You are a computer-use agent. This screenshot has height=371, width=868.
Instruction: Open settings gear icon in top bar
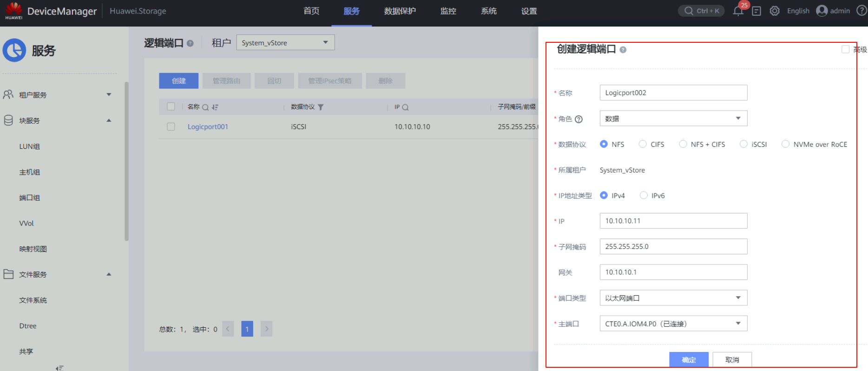(x=775, y=11)
